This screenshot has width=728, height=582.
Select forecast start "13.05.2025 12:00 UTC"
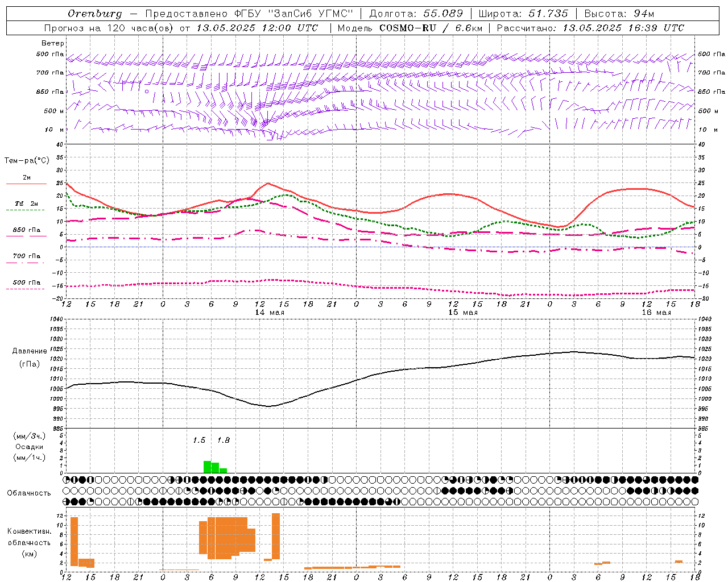coord(257,28)
